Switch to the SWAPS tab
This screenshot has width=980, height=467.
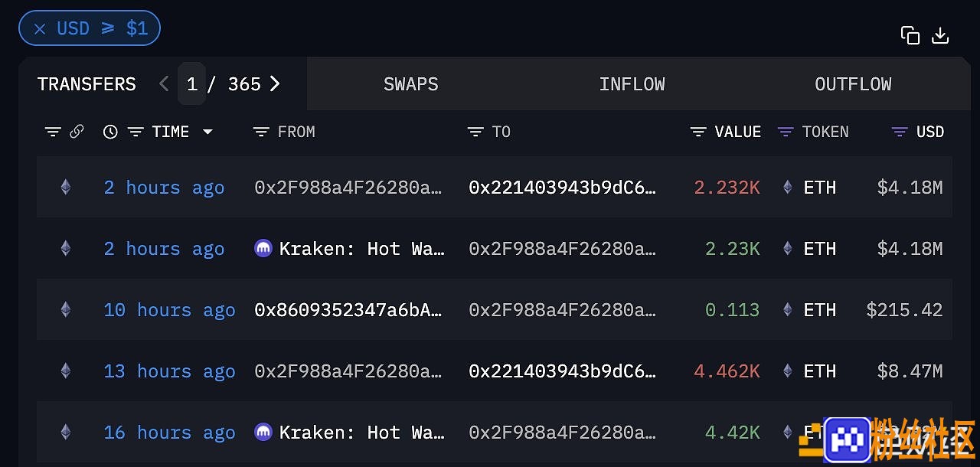tap(411, 84)
